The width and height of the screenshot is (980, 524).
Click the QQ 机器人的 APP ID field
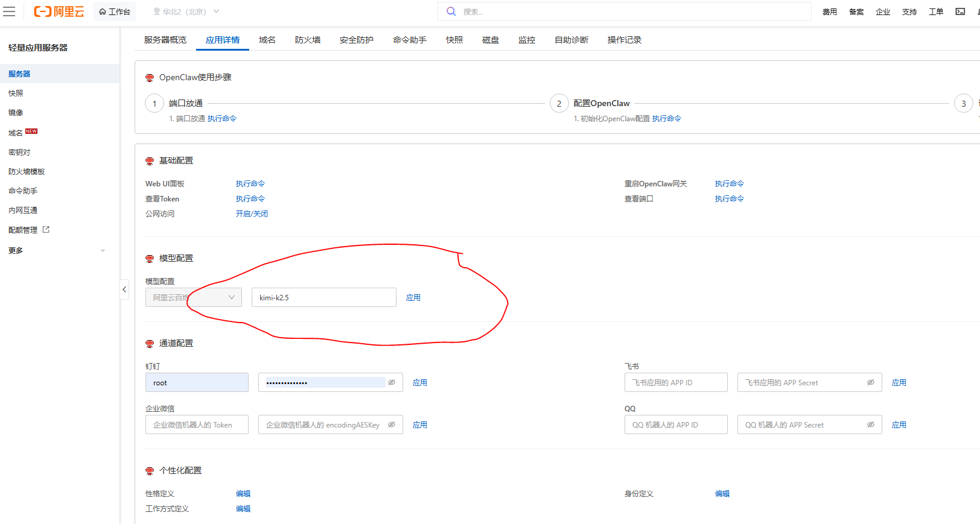click(676, 425)
